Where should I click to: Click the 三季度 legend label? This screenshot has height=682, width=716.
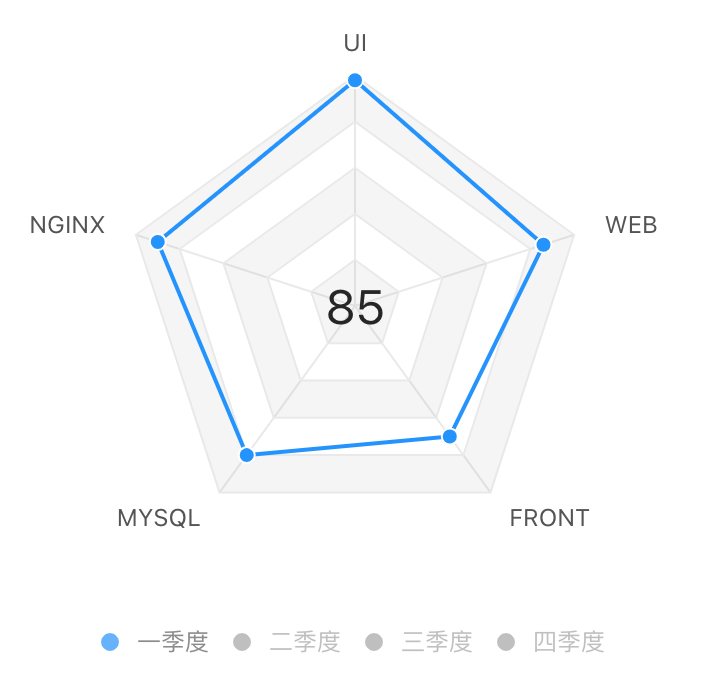click(x=437, y=642)
